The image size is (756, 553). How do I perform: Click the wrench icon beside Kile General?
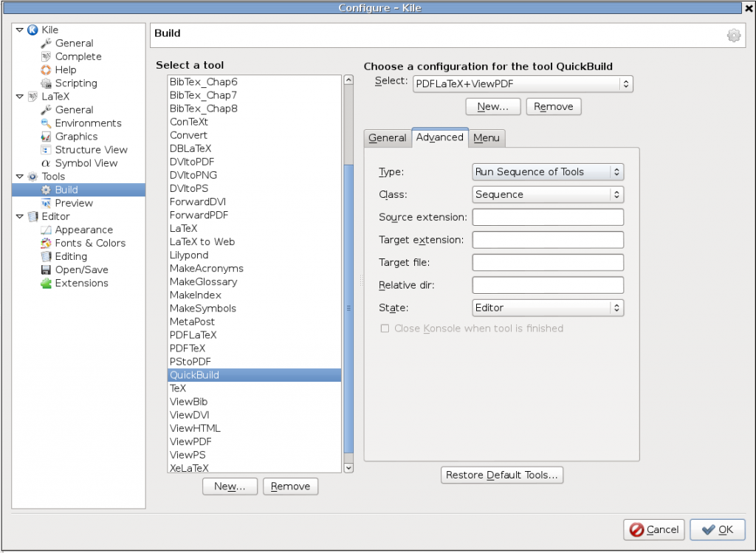point(46,44)
